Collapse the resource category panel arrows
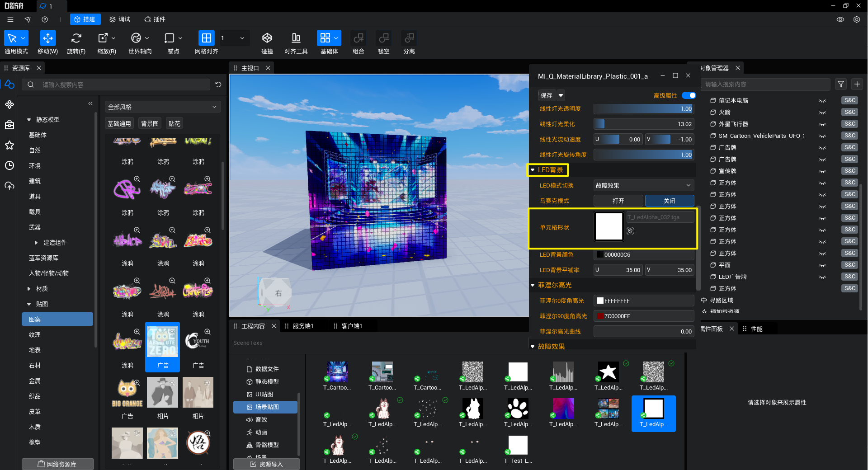868x470 pixels. click(90, 103)
